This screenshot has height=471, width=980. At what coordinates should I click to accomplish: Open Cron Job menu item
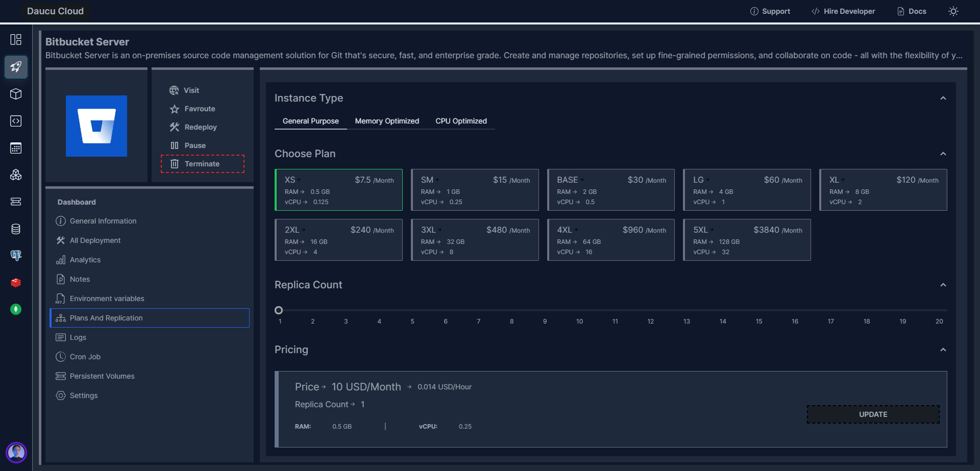tap(150, 357)
